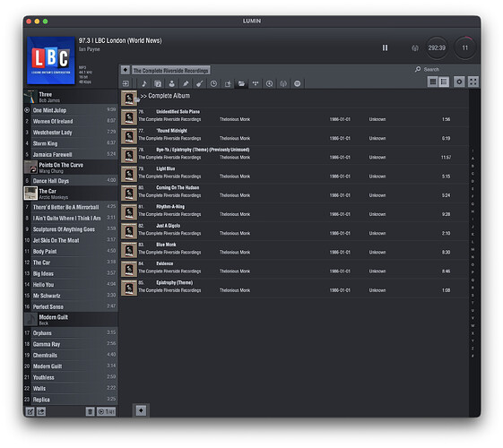Image resolution: width=503 pixels, height=448 pixels.
Task: Switch to grid view
Action: coord(433,82)
